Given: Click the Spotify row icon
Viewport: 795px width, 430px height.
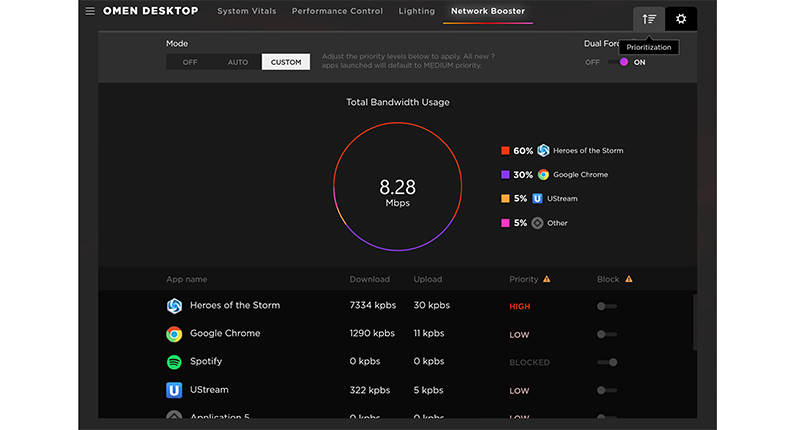Looking at the screenshot, I should 174,362.
